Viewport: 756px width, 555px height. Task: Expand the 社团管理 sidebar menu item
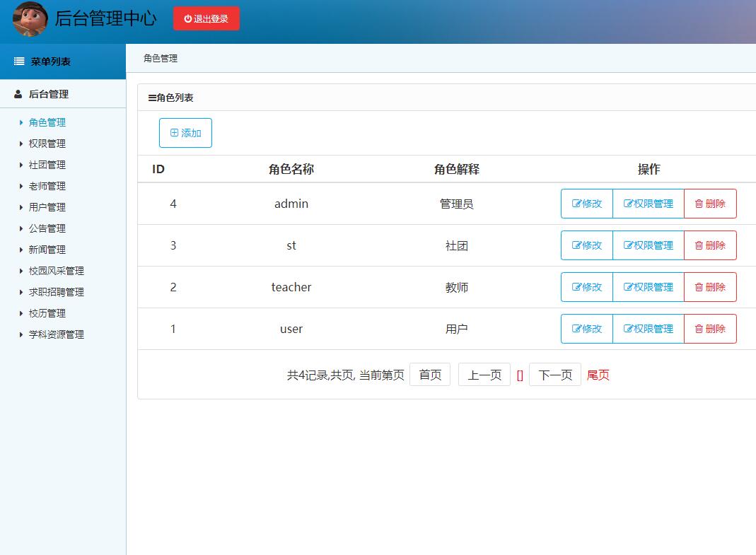[47, 165]
